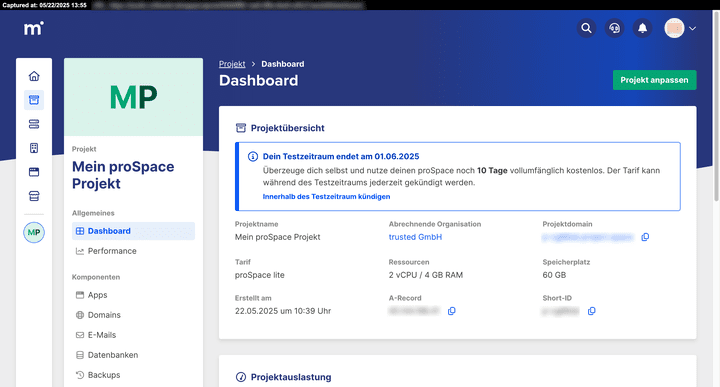Image resolution: width=720 pixels, height=387 pixels.
Task: Open user avatar profile picture
Action: [674, 28]
